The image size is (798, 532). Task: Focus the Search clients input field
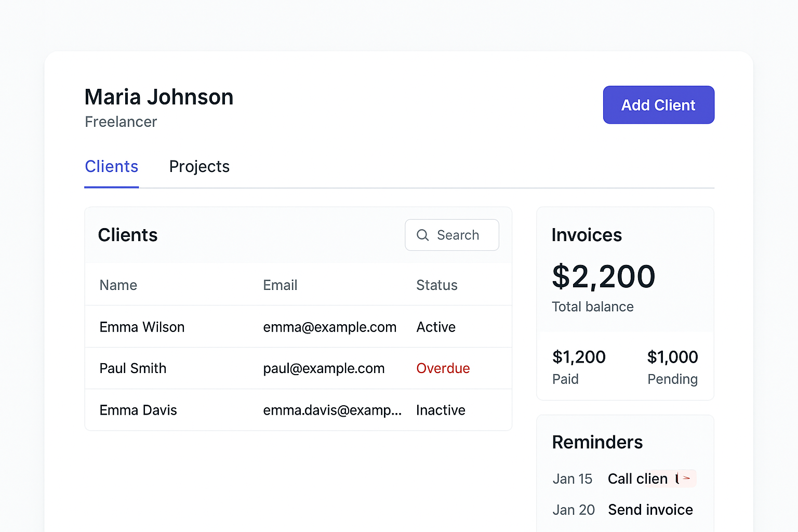pos(458,235)
